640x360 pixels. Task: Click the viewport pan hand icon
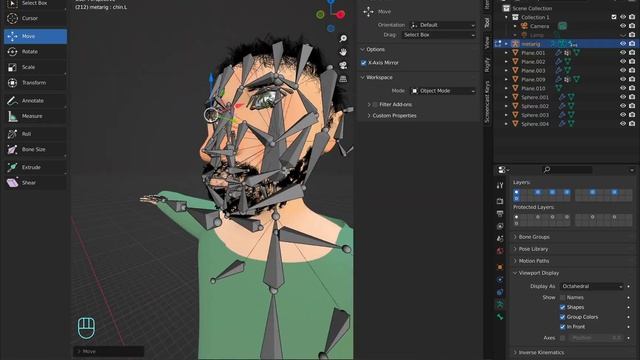point(343,52)
